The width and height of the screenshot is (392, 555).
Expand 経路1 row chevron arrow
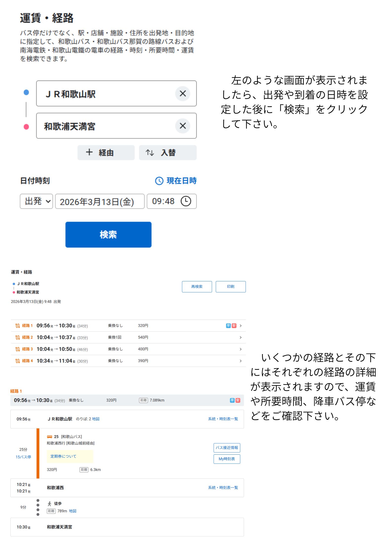pos(241,326)
